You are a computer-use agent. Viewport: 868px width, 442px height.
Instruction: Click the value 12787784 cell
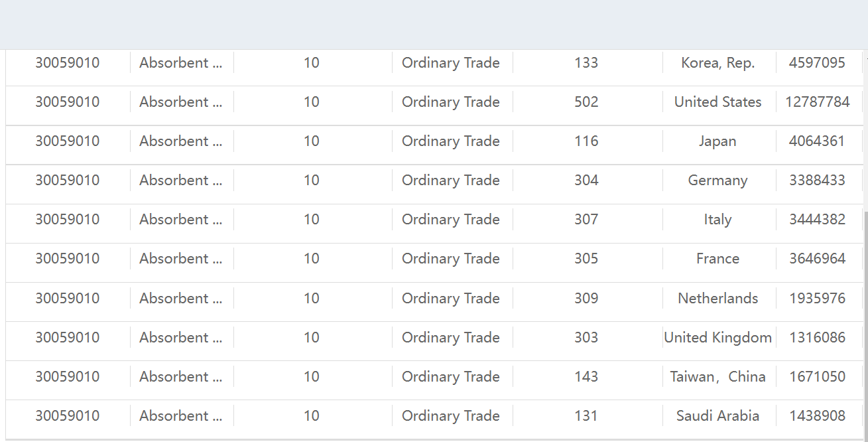[x=817, y=102]
